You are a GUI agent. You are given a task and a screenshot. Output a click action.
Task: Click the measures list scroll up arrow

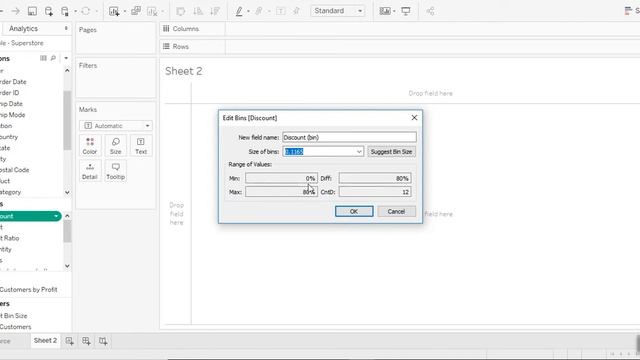pyautogui.click(x=67, y=216)
